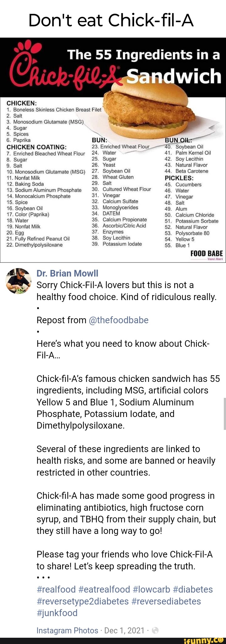Viewport: 226px width, 644px height.
Task: Open the 55 Ingredients infographic image
Action: pyautogui.click(x=113, y=150)
